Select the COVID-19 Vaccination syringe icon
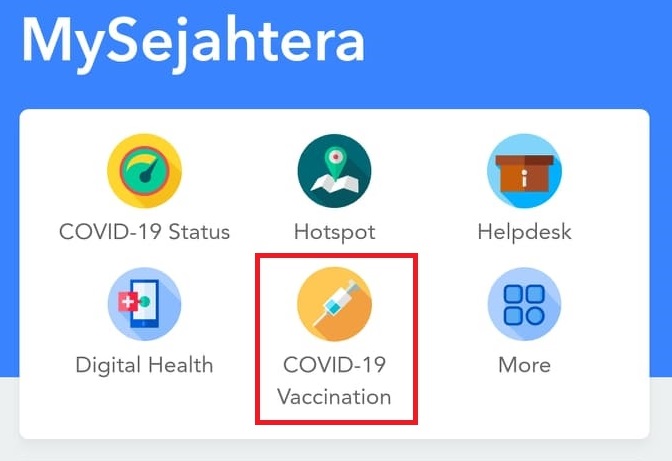Viewport: 672px width, 461px height. (335, 304)
